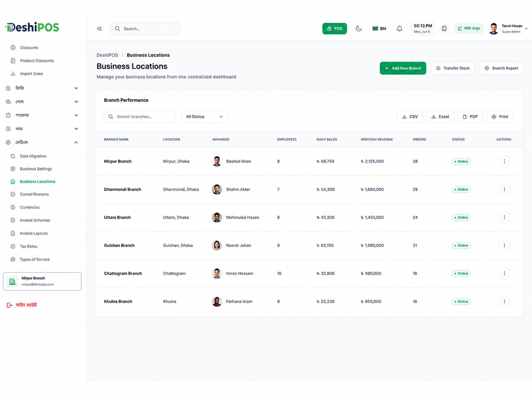This screenshot has height=400, width=532.
Task: Click Invoice Schemes document icon
Action: tap(13, 220)
